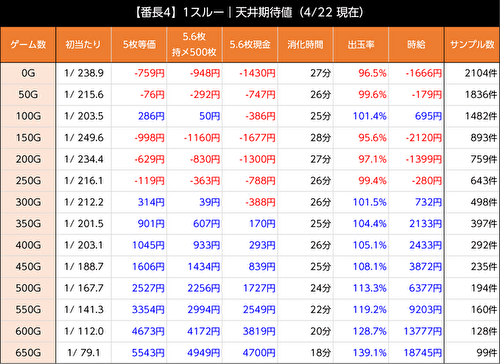Click the 1/ 112.0 cell
Image resolution: width=500 pixels, height=364 pixels.
pos(84,331)
